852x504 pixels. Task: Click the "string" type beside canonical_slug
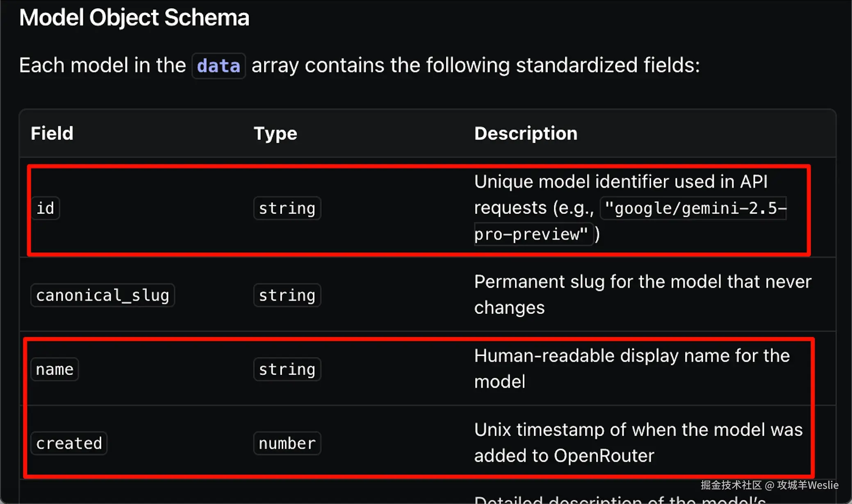point(287,295)
